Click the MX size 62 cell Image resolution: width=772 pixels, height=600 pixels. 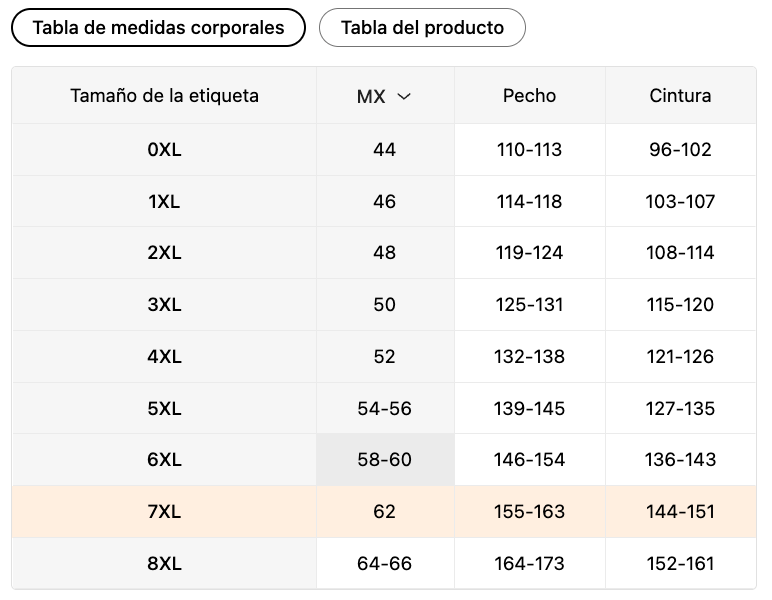coord(385,511)
